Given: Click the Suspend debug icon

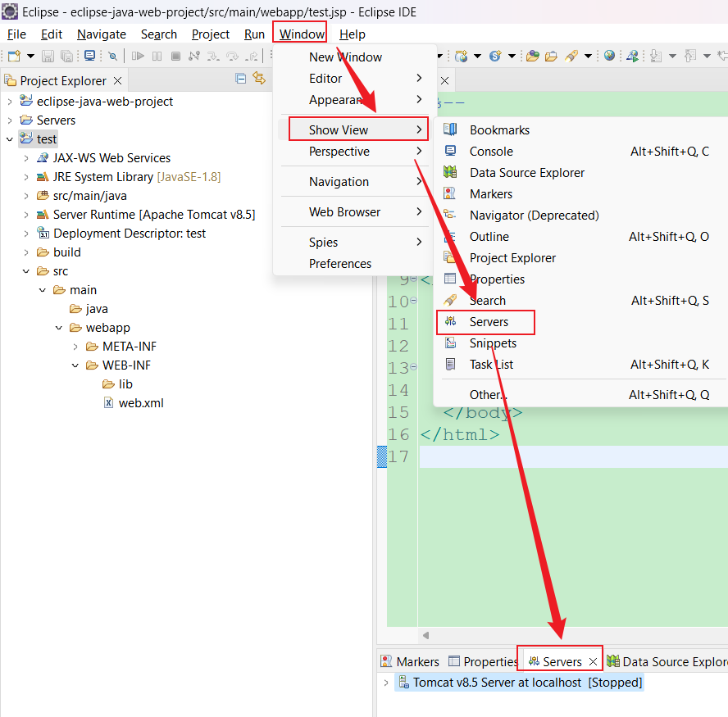Looking at the screenshot, I should pos(157,57).
